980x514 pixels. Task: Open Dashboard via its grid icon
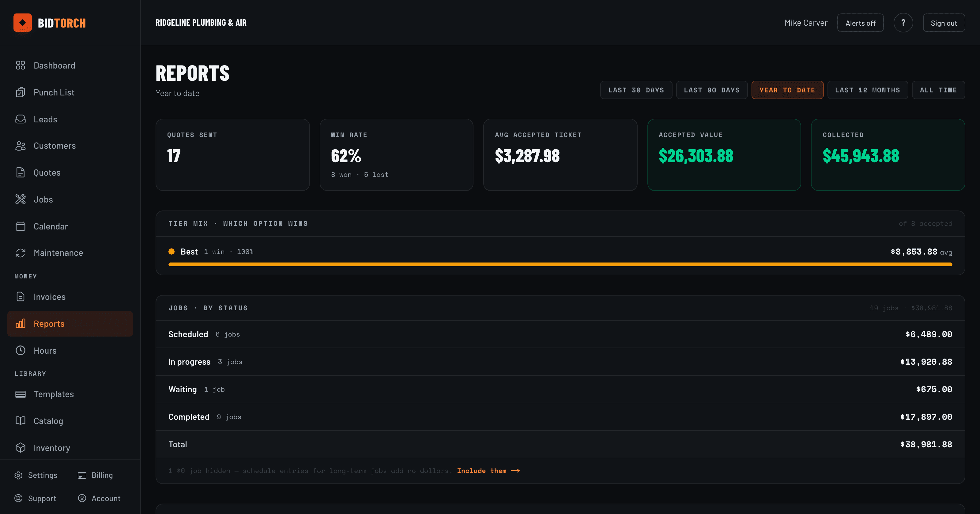[21, 65]
